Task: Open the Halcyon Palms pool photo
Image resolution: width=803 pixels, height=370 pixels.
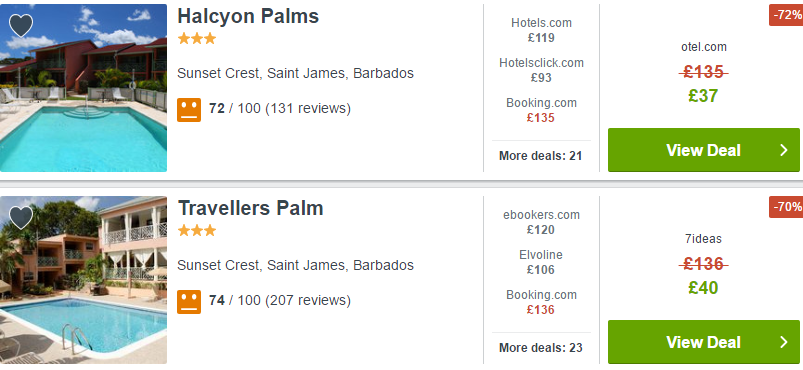Action: pos(83,88)
